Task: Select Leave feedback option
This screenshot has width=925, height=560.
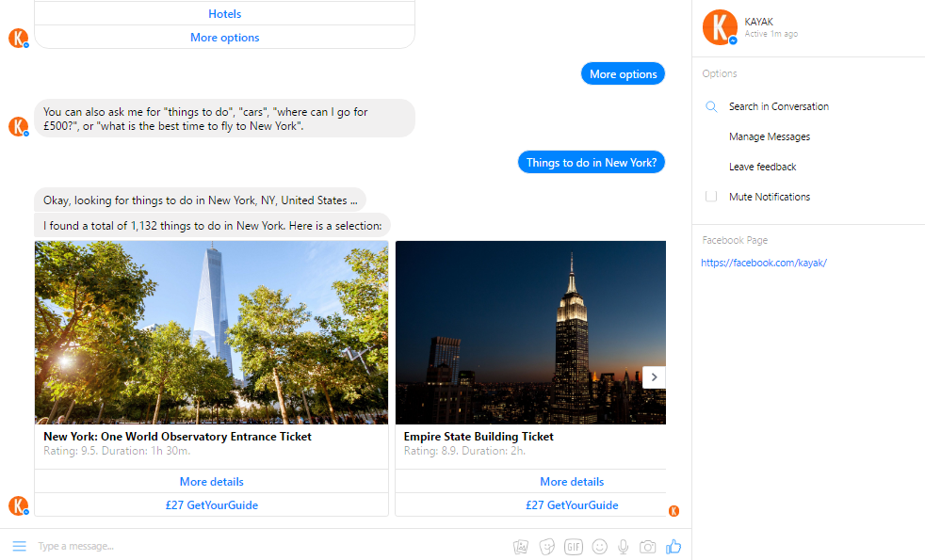Action: pos(762,167)
